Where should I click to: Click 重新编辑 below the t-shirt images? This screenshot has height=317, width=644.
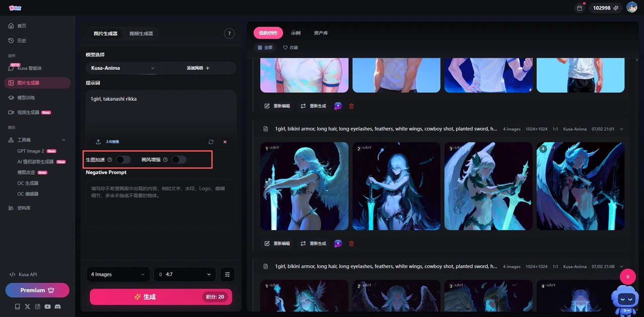(x=278, y=106)
